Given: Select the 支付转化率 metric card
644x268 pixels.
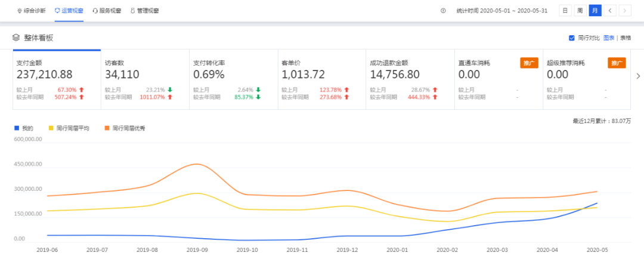Looking at the screenshot, I should [x=234, y=79].
